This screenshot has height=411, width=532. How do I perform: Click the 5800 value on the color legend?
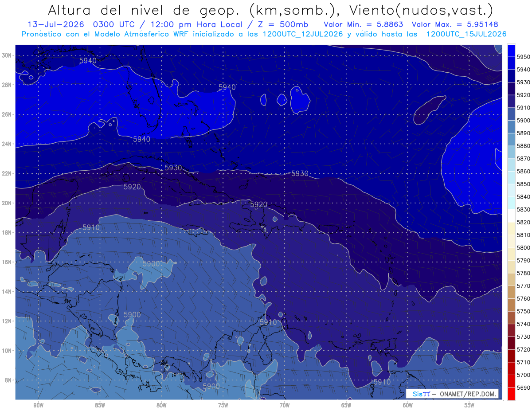pos(524,247)
